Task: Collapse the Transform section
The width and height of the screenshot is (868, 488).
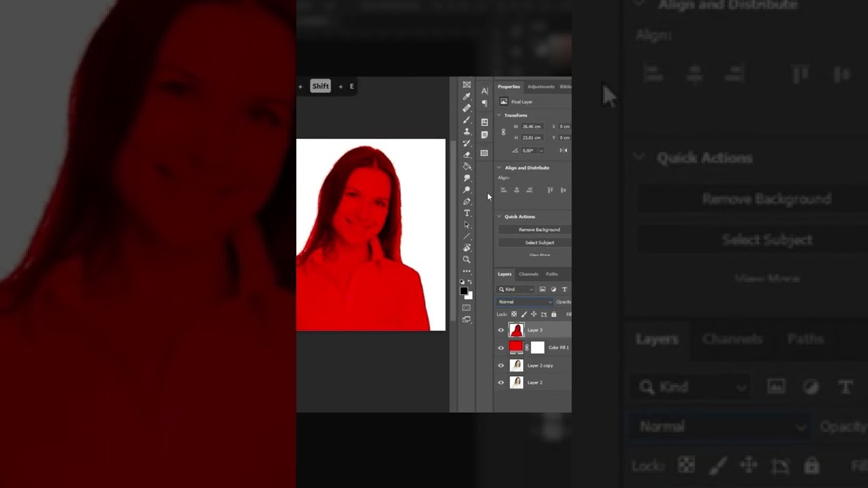Action: [x=500, y=115]
